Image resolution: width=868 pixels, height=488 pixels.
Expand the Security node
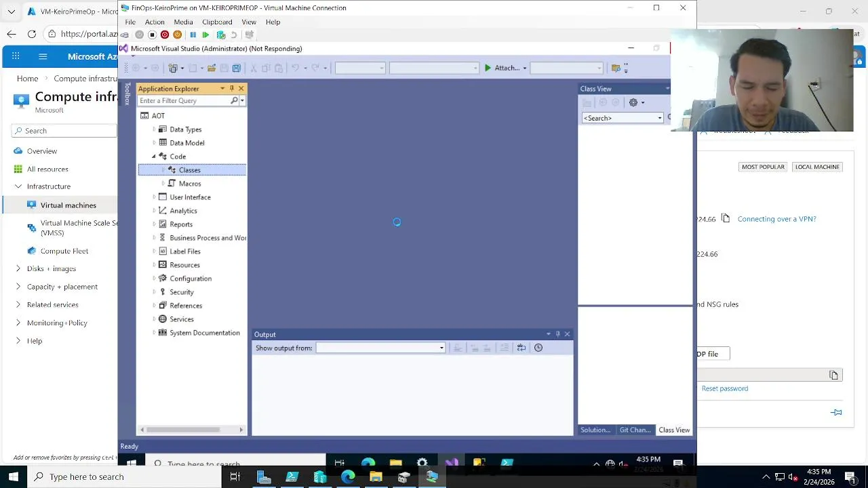point(154,292)
